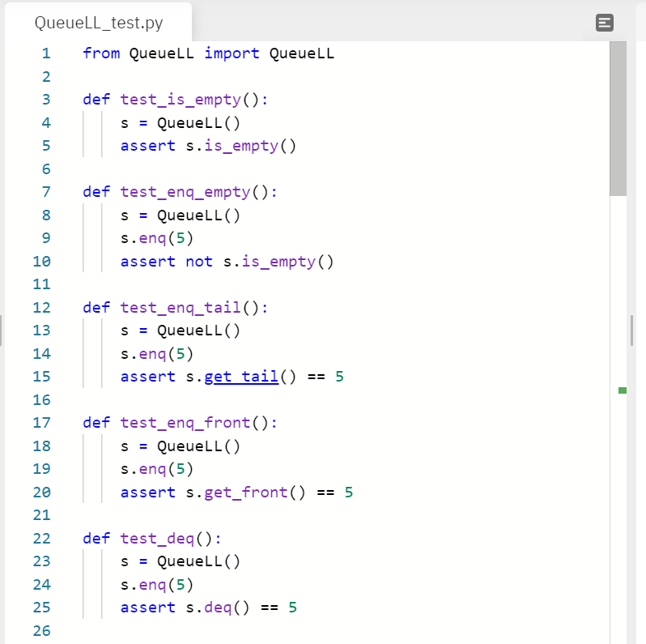
Task: Click 's = QueueLL()' on line 23
Action: (180, 561)
